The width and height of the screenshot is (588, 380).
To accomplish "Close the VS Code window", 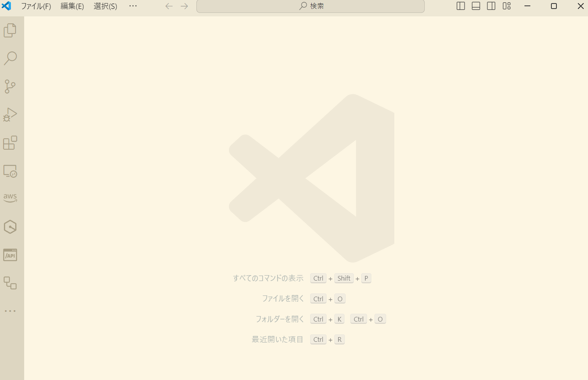I will click(x=580, y=6).
